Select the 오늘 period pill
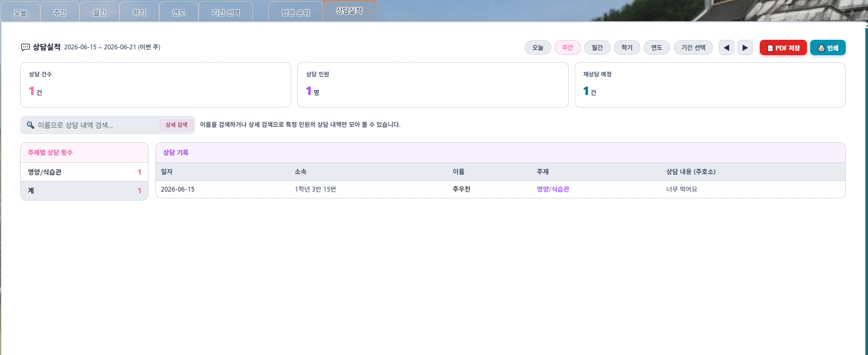Screen dimensions: 868x355 click(x=538, y=48)
